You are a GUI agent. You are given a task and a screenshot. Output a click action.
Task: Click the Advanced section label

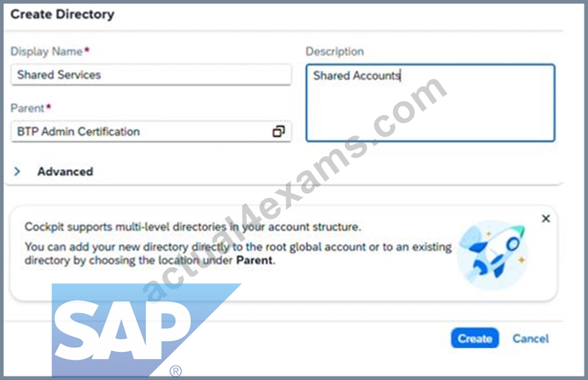click(65, 171)
